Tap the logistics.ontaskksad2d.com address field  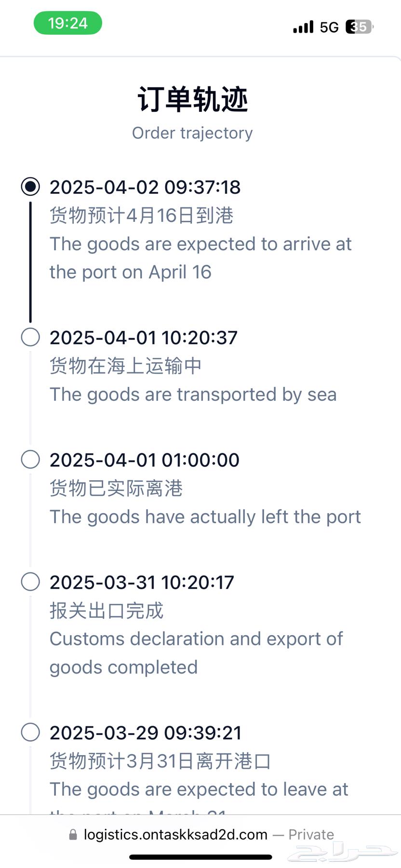pyautogui.click(x=175, y=835)
